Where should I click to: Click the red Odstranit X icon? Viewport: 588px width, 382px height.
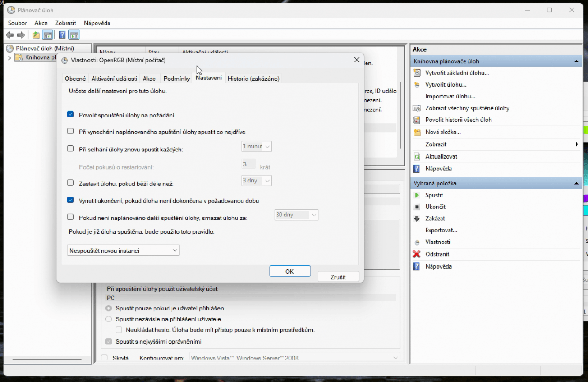pos(416,254)
